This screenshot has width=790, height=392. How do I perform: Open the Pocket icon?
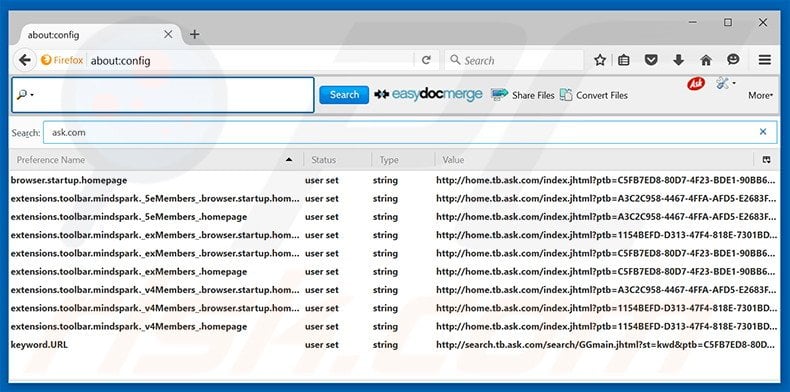point(651,60)
